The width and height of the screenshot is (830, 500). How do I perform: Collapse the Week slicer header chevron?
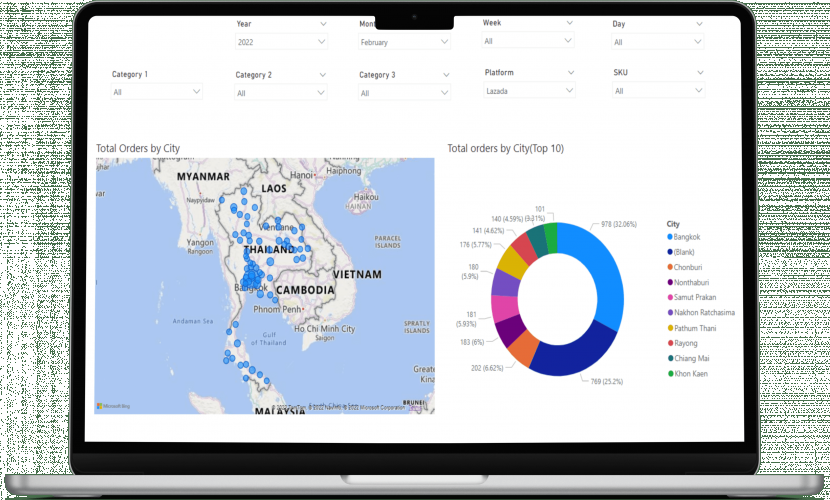coord(570,23)
